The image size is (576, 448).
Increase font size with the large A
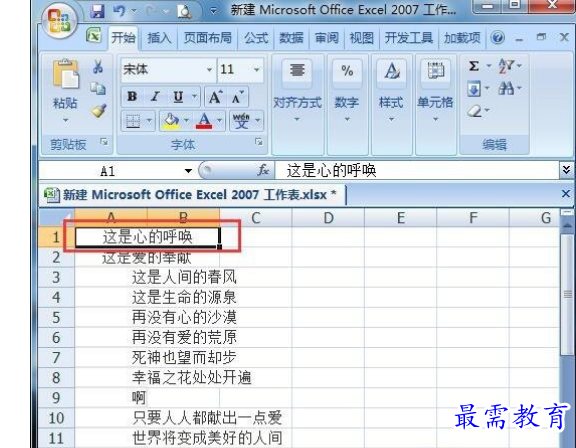tap(215, 97)
